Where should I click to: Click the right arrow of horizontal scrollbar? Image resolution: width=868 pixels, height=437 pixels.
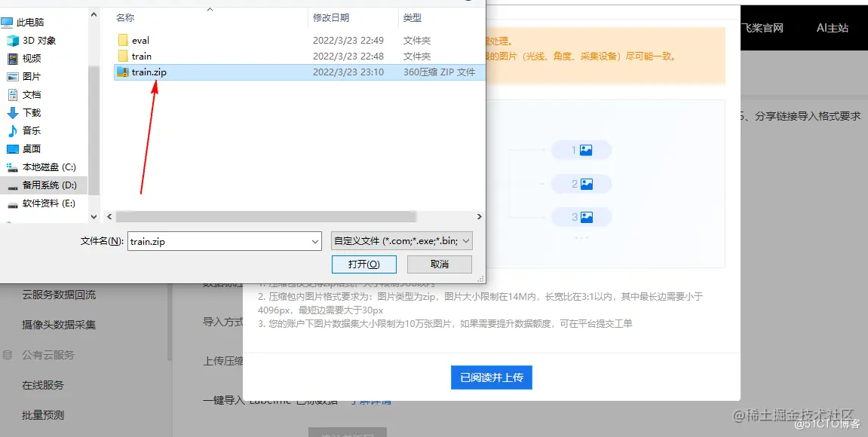(x=480, y=217)
